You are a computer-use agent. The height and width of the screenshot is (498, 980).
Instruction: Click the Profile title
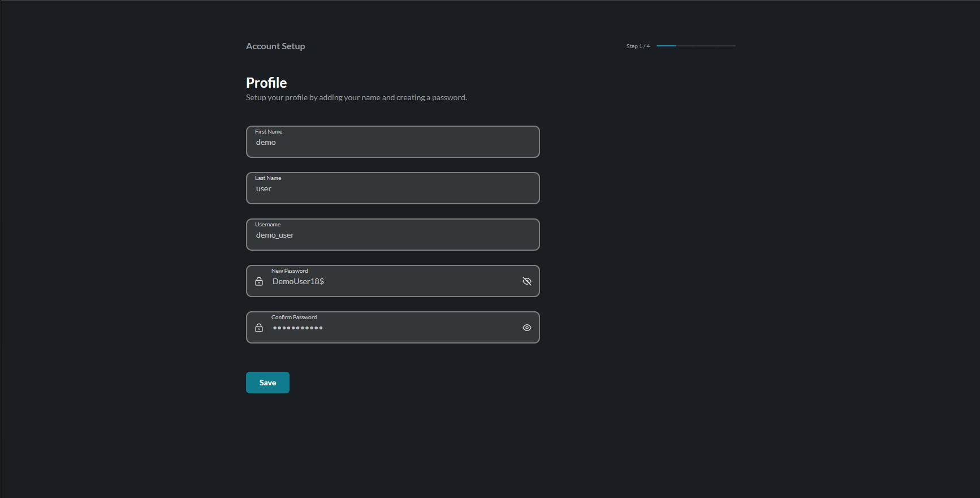[266, 83]
